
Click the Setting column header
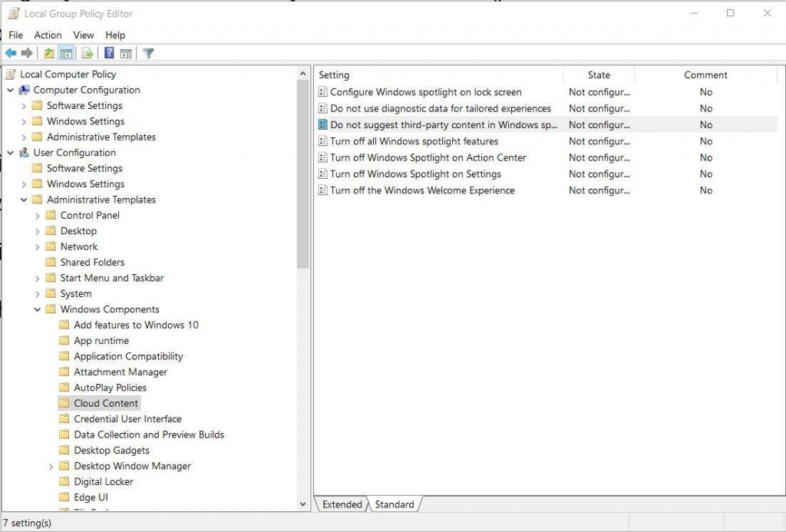334,74
